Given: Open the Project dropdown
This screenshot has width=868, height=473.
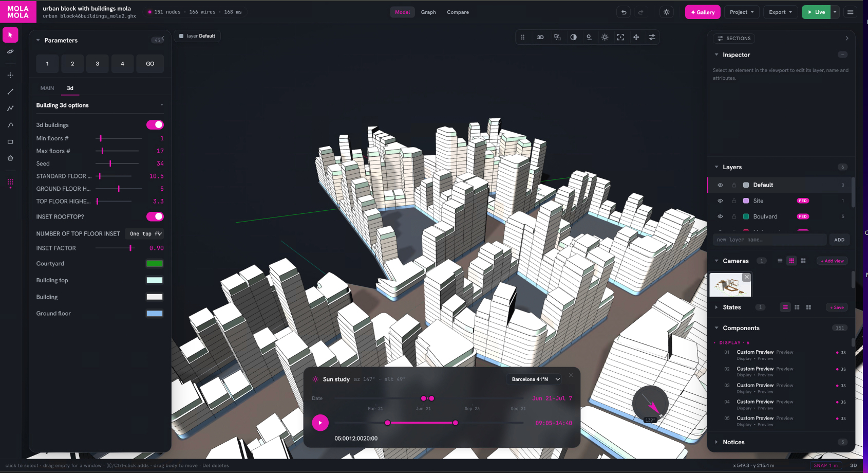Looking at the screenshot, I should [742, 12].
